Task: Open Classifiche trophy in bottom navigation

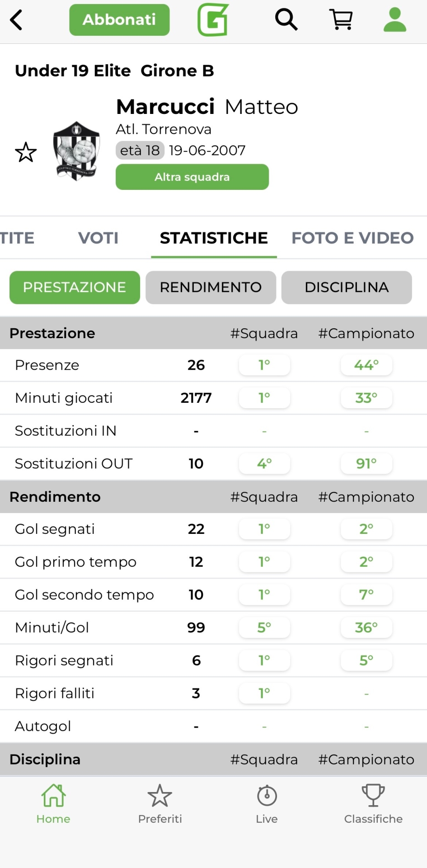Action: [373, 804]
